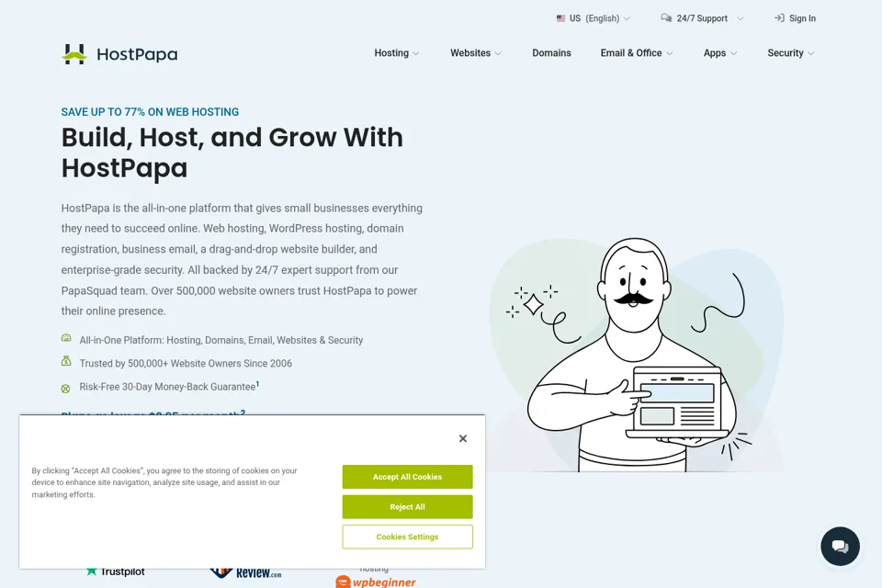Click the Trustpilot star icon
Viewport: 882px width, 588px height.
click(91, 571)
